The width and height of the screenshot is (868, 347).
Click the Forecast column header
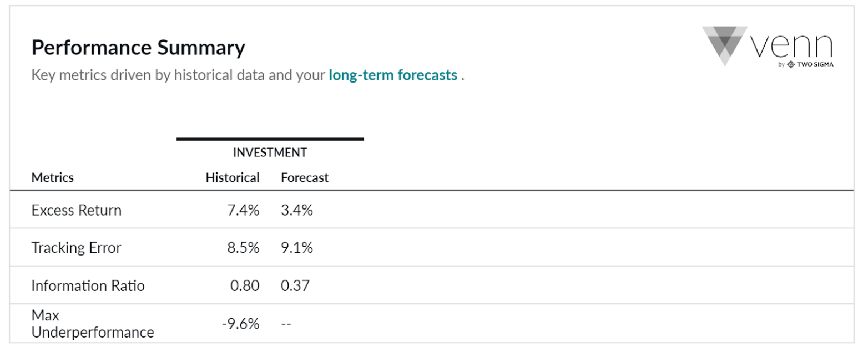[x=305, y=178]
